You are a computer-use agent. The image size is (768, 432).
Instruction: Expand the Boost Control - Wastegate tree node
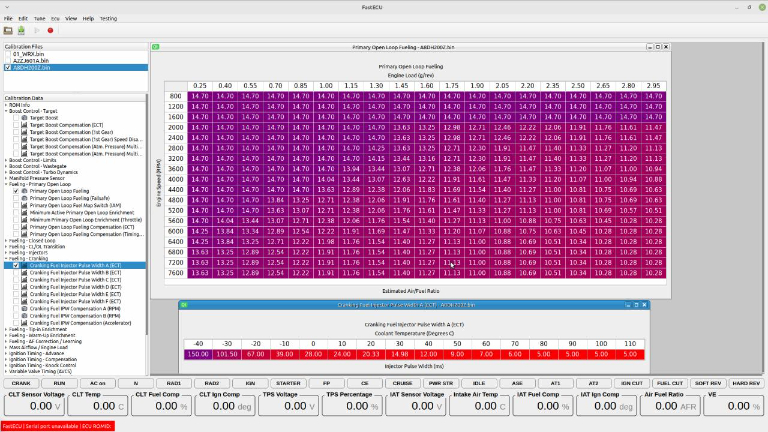pyautogui.click(x=5, y=166)
